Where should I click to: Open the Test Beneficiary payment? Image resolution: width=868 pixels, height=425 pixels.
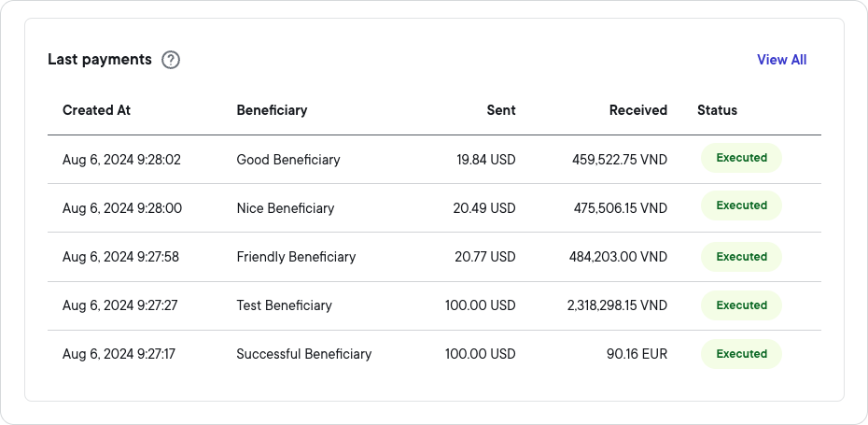tap(284, 305)
